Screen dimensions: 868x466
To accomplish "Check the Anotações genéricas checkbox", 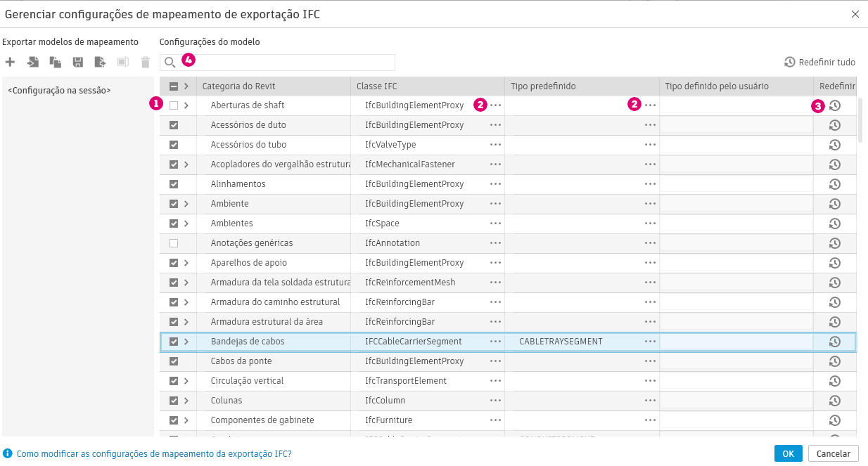I will (174, 243).
